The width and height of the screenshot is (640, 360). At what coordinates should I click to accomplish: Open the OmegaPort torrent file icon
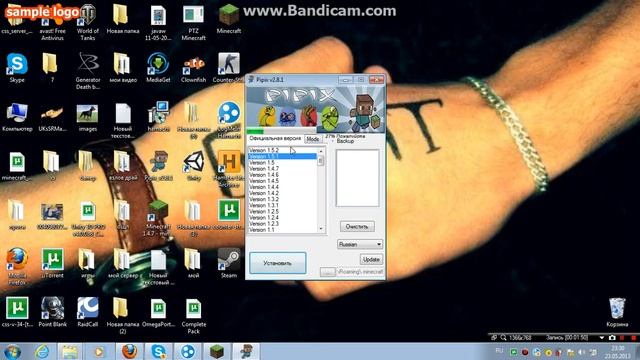[x=158, y=313]
